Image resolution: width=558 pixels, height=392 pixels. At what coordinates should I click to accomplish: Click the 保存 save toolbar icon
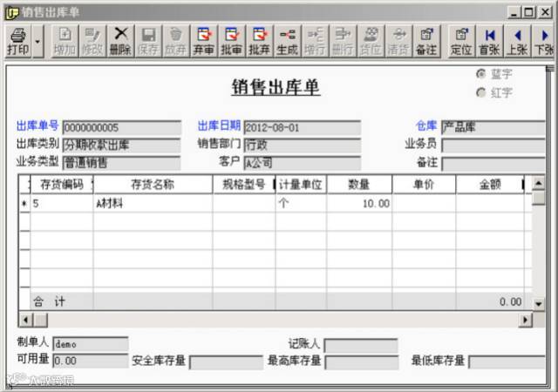coord(148,41)
